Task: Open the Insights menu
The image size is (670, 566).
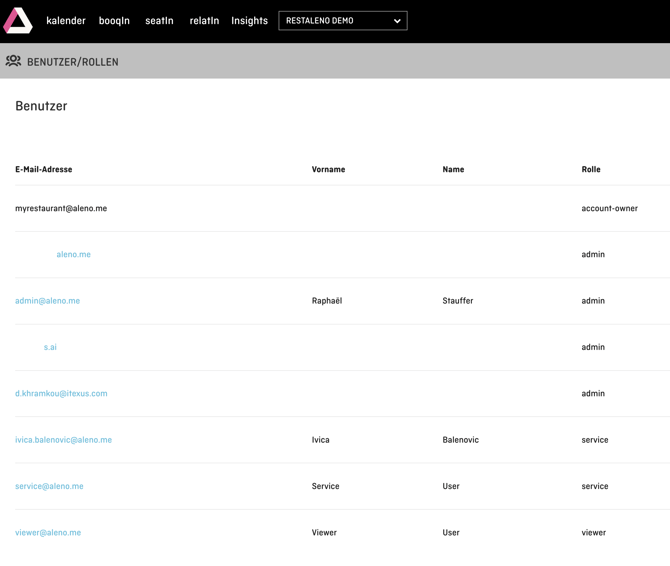Action: [249, 21]
